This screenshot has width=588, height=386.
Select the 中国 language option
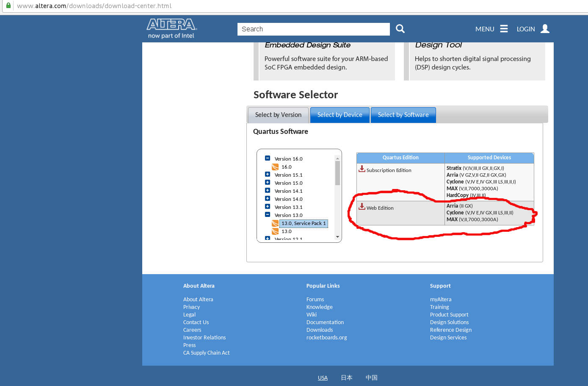coord(371,377)
